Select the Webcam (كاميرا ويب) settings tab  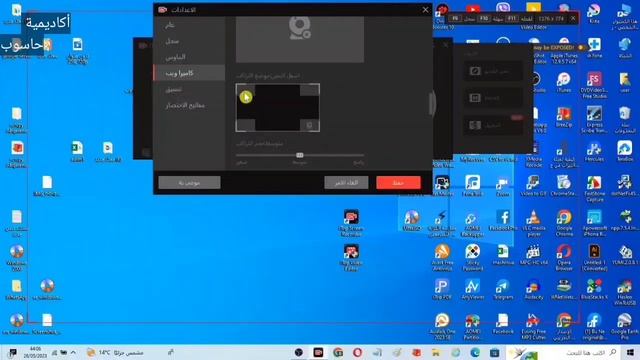click(x=189, y=73)
